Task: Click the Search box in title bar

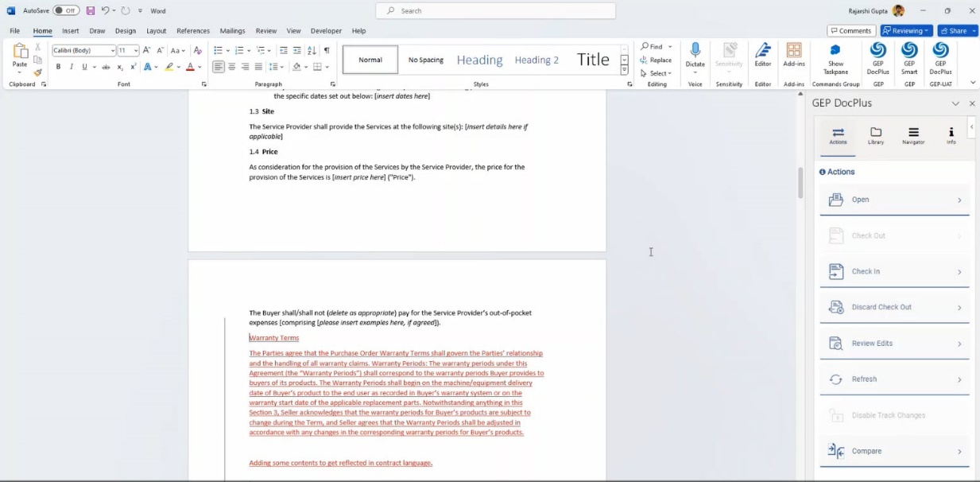Action: pos(495,11)
